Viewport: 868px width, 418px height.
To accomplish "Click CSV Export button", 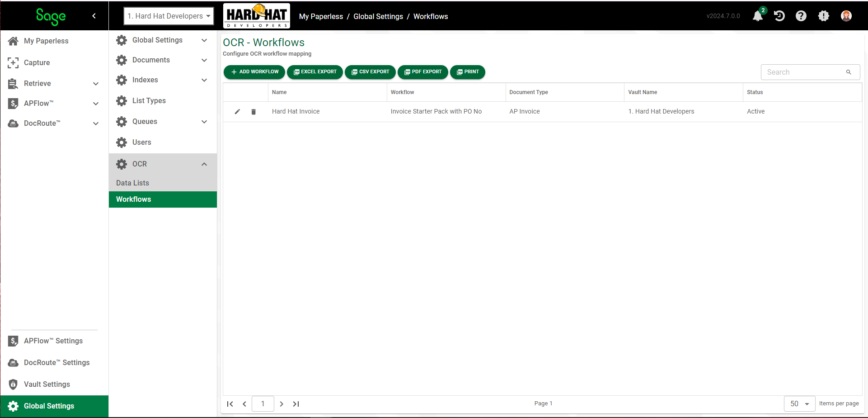I will (x=370, y=72).
